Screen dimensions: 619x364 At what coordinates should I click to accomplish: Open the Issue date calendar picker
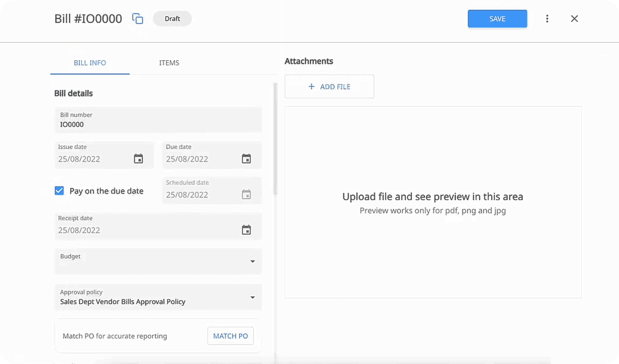coord(139,159)
